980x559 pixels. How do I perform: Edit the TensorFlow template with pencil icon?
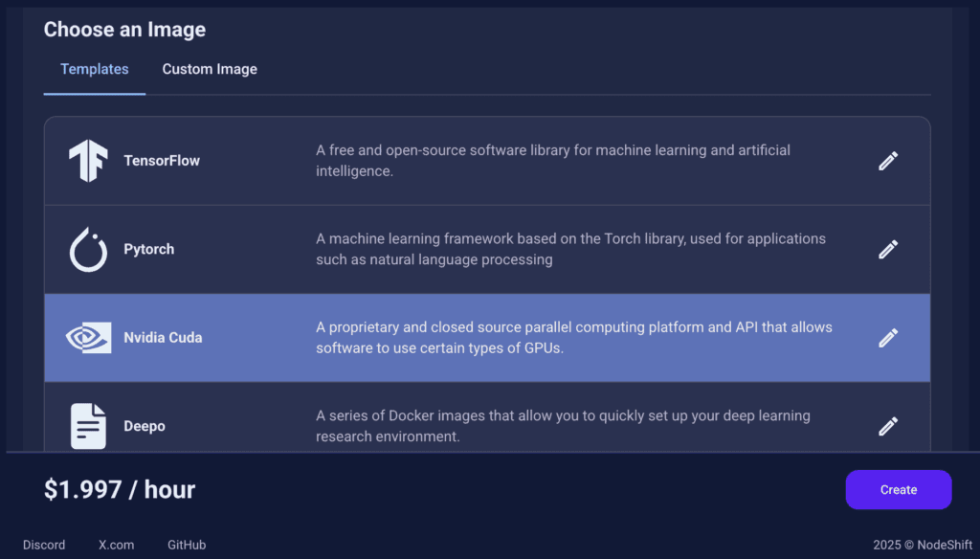pos(888,161)
